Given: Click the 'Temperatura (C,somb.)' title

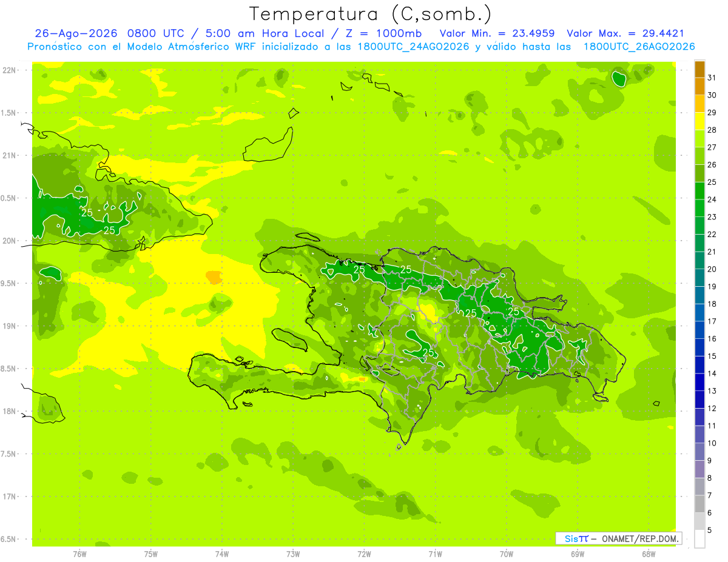Looking at the screenshot, I should coord(370,14).
